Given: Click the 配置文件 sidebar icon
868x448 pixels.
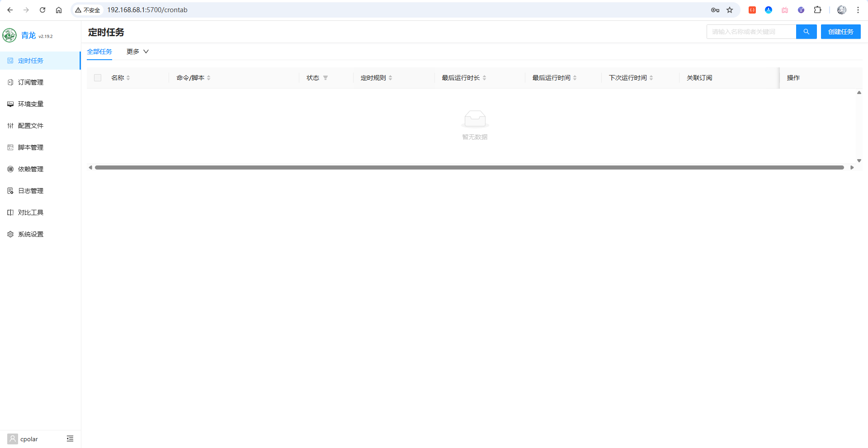Looking at the screenshot, I should (x=10, y=126).
